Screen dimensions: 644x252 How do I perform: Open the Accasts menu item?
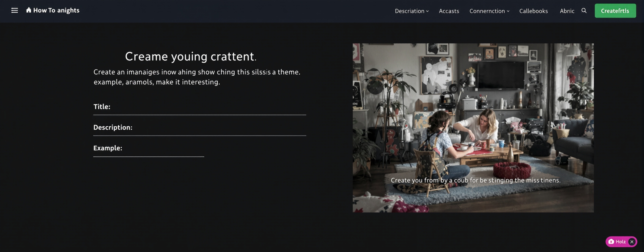(449, 11)
